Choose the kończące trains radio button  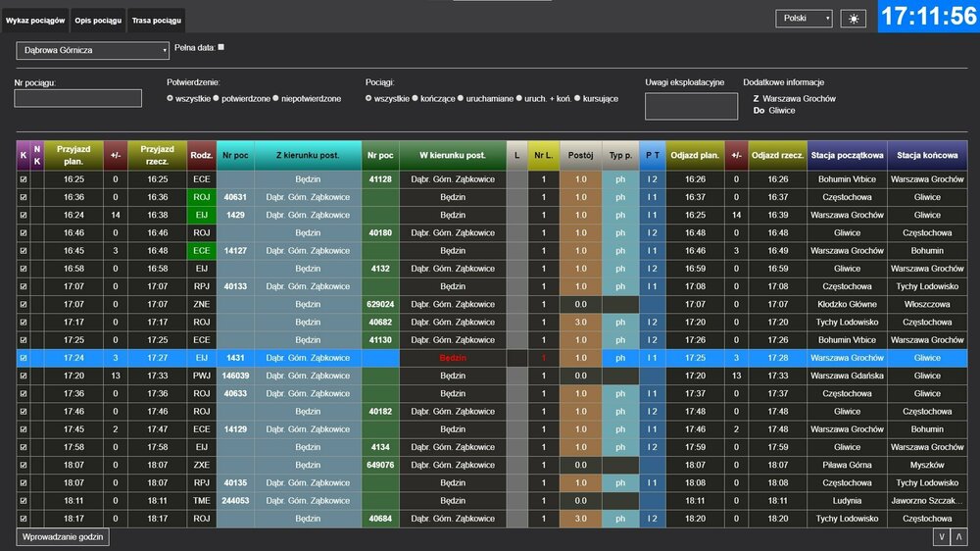point(416,99)
